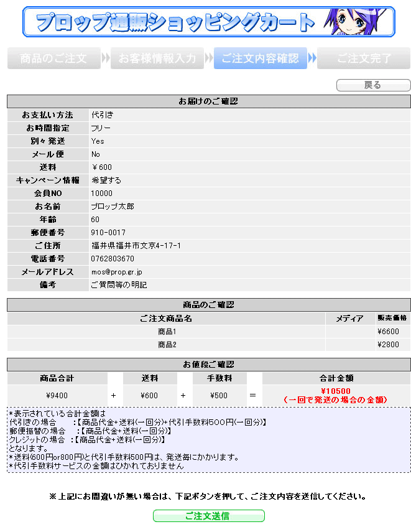Click the 別々発送 label
The width and height of the screenshot is (411, 532).
pos(48,141)
